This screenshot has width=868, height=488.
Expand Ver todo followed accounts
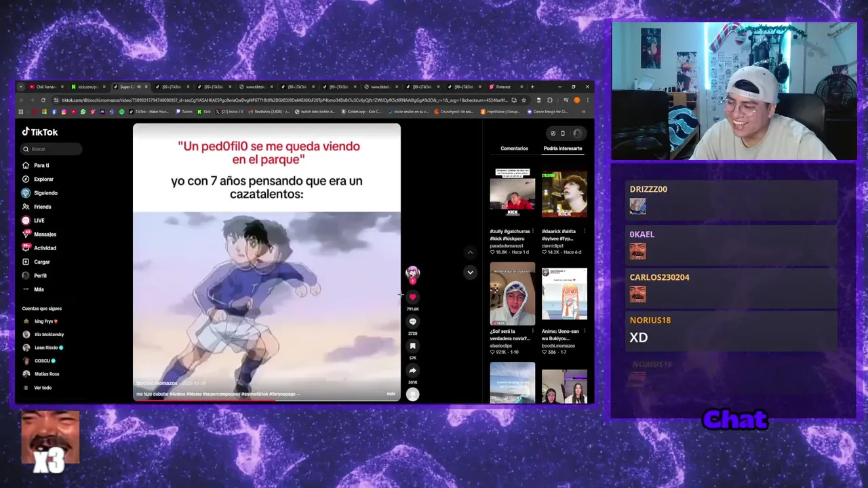click(x=38, y=388)
